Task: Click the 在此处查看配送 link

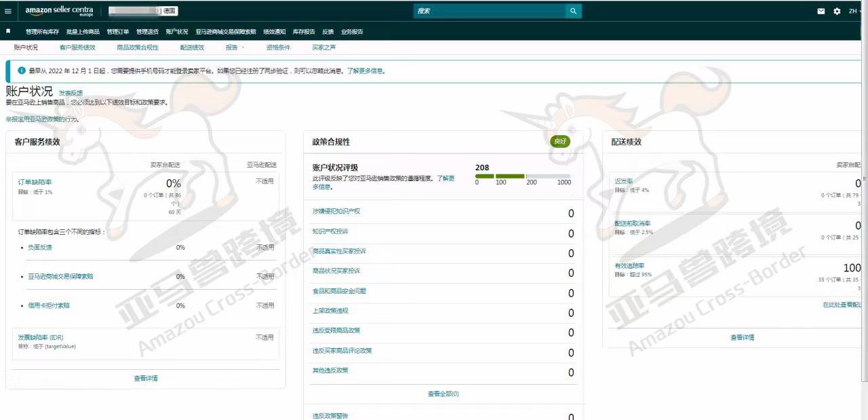Action: tap(842, 305)
